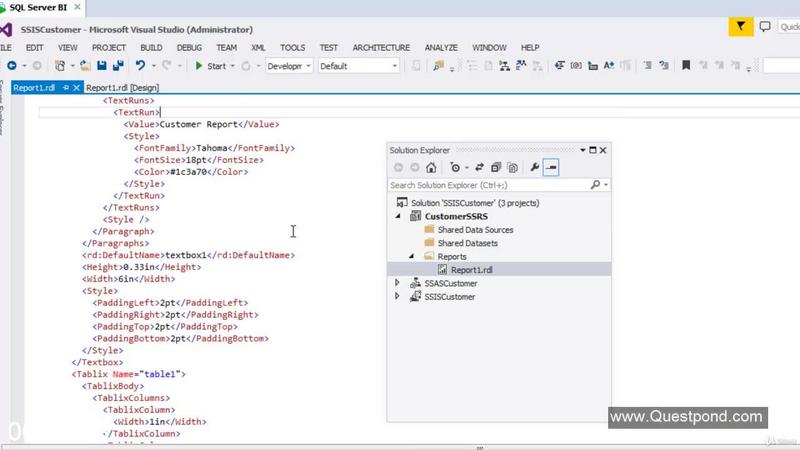The width and height of the screenshot is (800, 450).
Task: Open the Default platform dropdown
Action: 359,66
